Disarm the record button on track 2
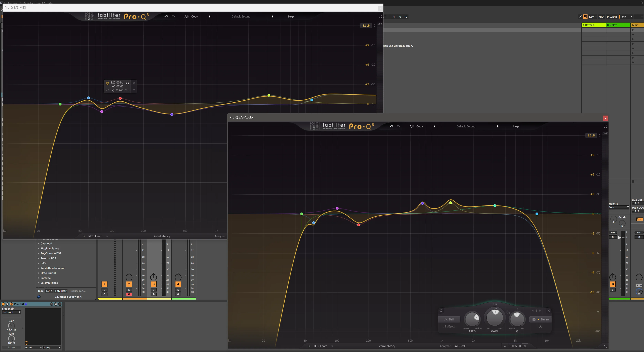This screenshot has height=352, width=644. click(x=129, y=294)
